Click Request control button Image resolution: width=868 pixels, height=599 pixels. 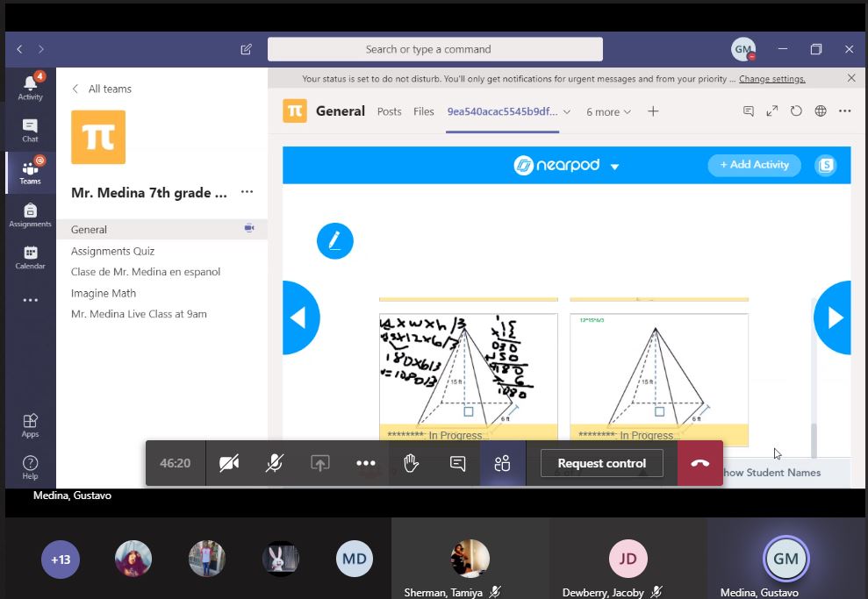(602, 463)
